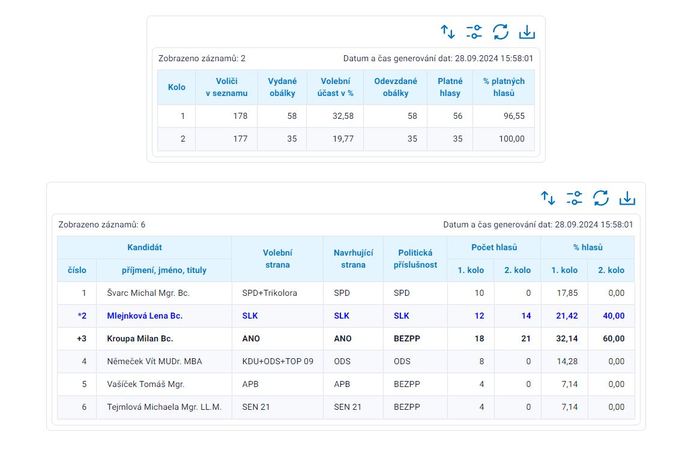Refresh the candidates table
The height and width of the screenshot is (453, 700).
pos(601,198)
